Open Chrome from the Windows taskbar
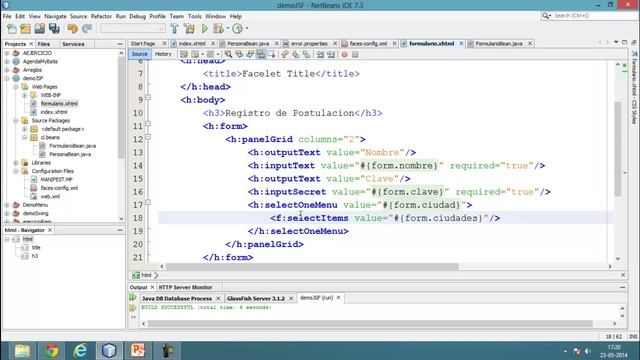 pyautogui.click(x=51, y=351)
